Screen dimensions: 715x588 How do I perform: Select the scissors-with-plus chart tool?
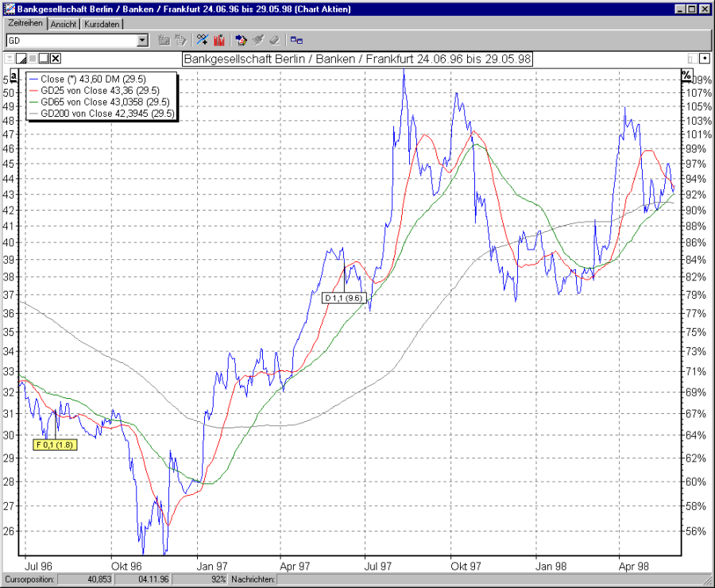202,39
